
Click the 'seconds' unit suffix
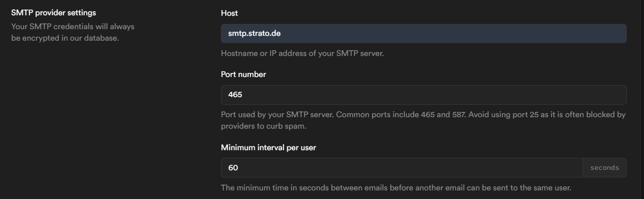point(604,167)
